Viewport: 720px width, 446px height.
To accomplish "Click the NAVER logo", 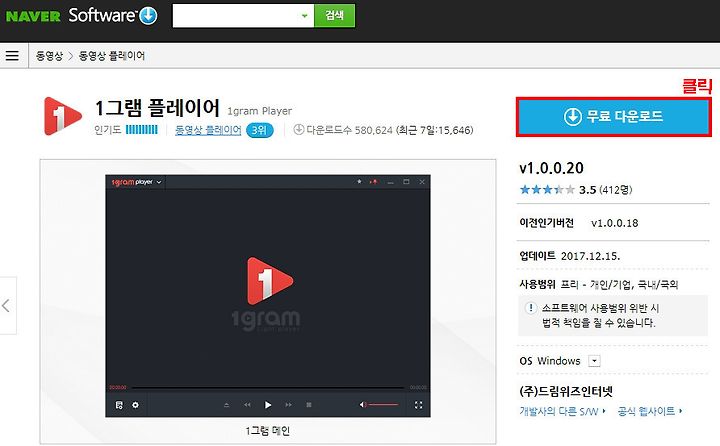I will 33,16.
